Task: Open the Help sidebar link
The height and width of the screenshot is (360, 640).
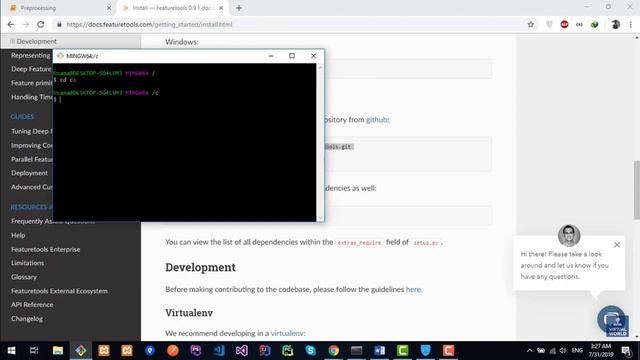Action: (x=18, y=235)
